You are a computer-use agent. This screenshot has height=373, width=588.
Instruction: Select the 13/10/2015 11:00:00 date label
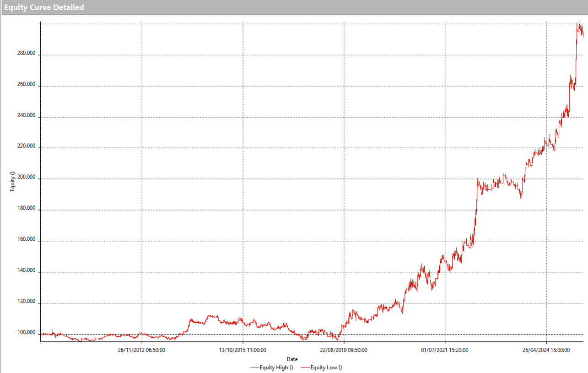click(x=243, y=351)
